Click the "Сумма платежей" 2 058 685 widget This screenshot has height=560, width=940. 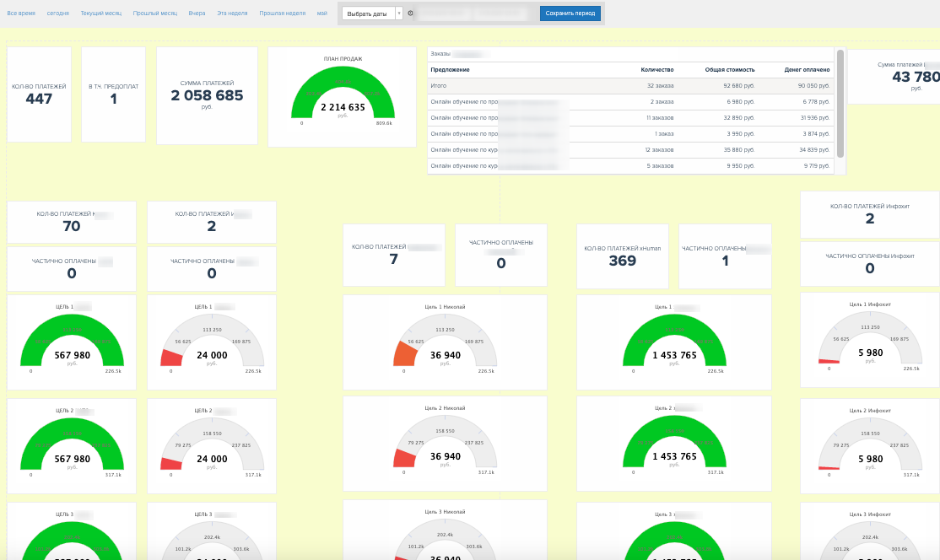(x=207, y=96)
